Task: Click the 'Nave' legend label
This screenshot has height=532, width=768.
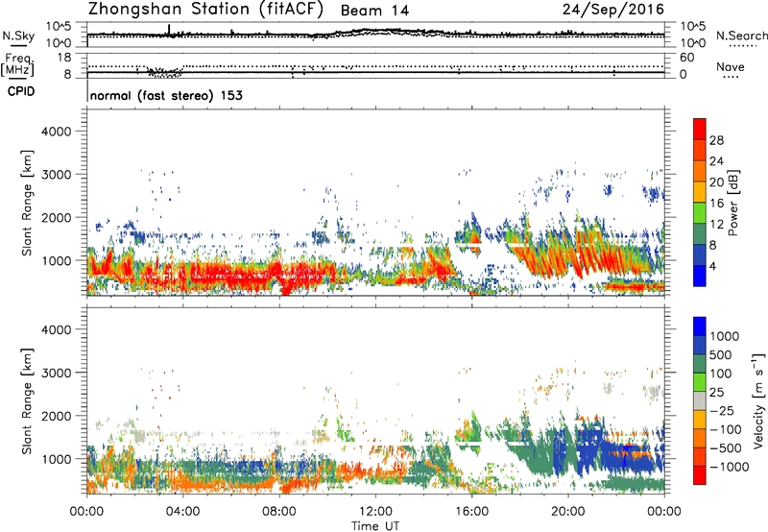Action: tap(731, 66)
